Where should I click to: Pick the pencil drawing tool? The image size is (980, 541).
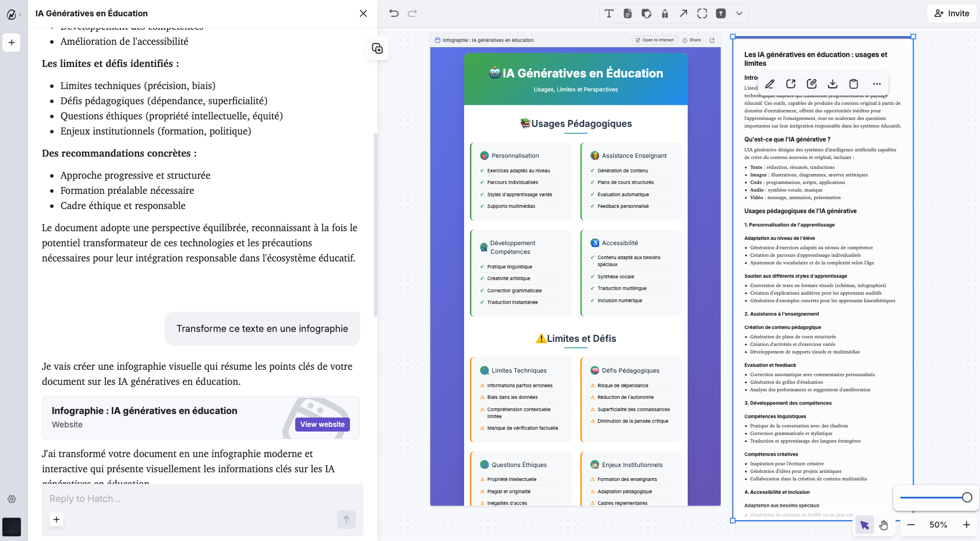click(x=665, y=13)
